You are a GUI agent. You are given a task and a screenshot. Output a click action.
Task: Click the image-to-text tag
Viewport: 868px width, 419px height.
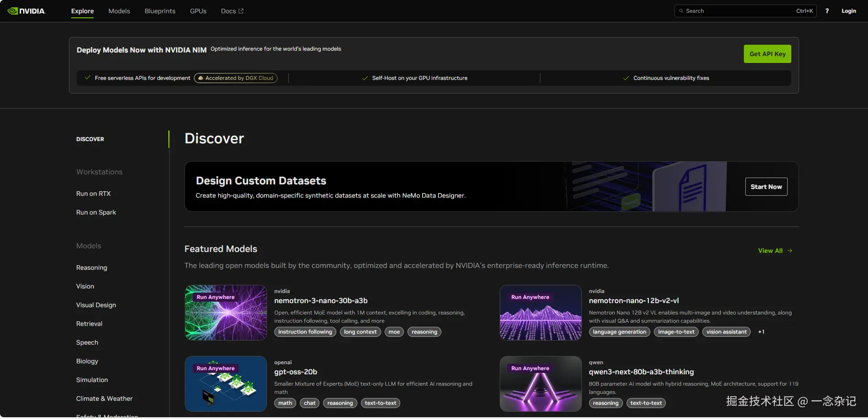pyautogui.click(x=676, y=332)
